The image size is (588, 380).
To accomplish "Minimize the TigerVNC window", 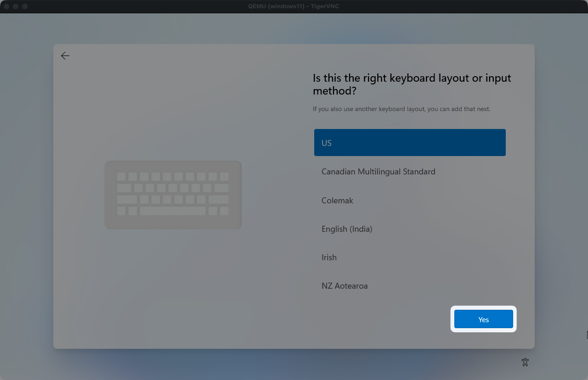I will 16,6.
